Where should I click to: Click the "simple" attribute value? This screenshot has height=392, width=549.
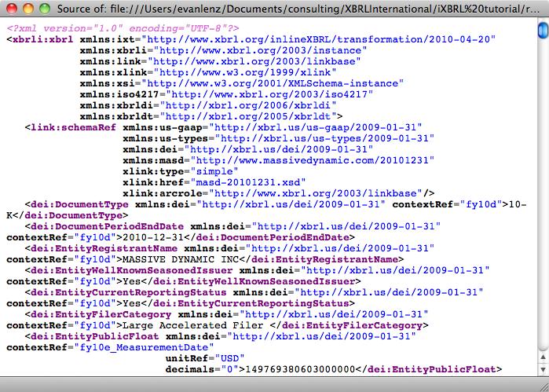(214, 171)
